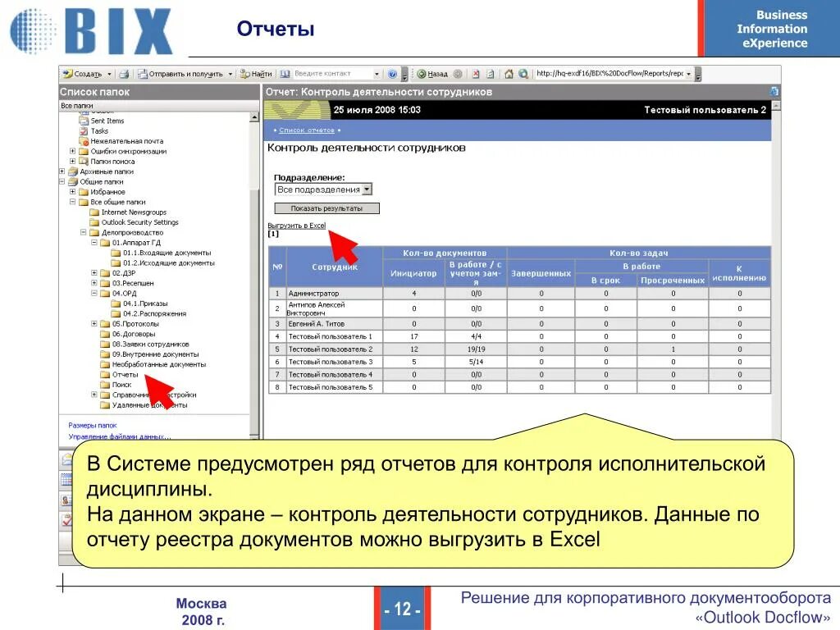The height and width of the screenshot is (630, 840).
Task: Click the red Stop loading icon
Action: (x=475, y=74)
